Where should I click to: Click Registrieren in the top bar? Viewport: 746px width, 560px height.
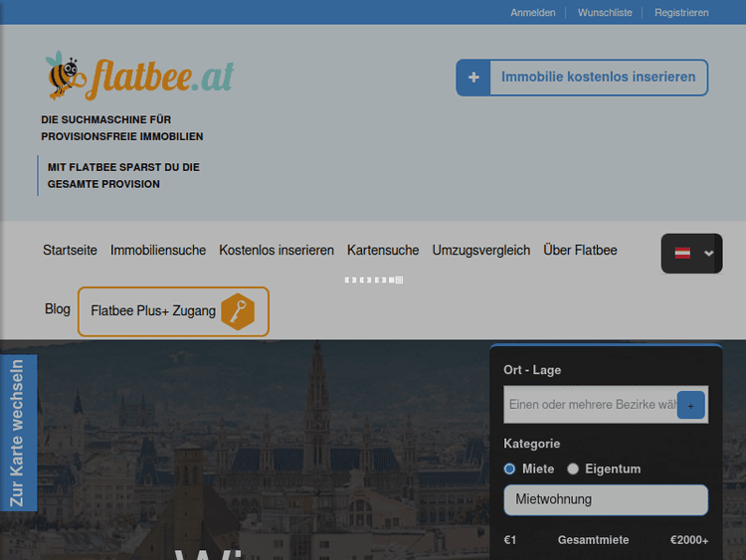tap(681, 13)
